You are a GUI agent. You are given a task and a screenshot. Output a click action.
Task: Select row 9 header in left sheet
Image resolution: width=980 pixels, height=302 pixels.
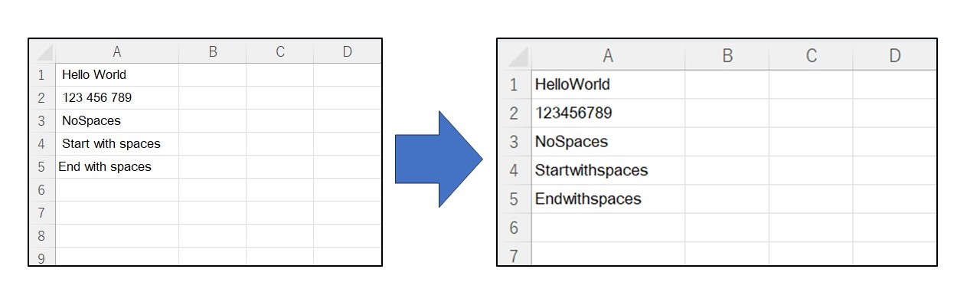click(x=42, y=257)
